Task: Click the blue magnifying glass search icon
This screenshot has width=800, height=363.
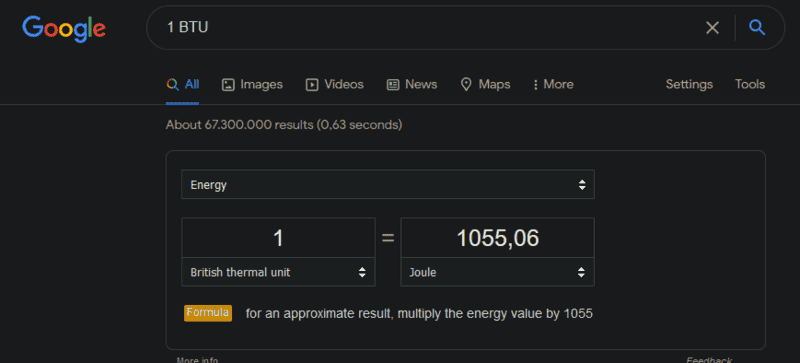Action: (757, 28)
